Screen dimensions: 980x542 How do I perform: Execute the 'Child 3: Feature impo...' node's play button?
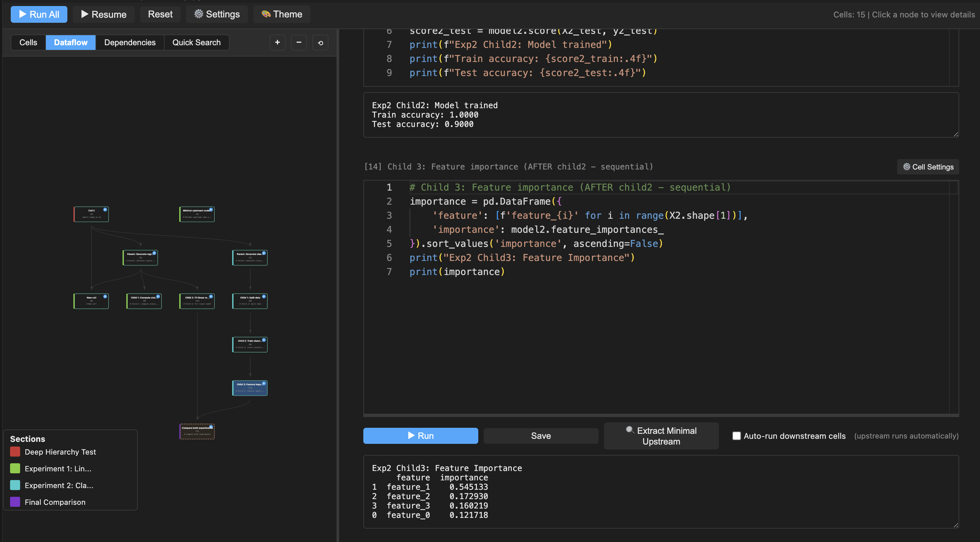pos(264,384)
